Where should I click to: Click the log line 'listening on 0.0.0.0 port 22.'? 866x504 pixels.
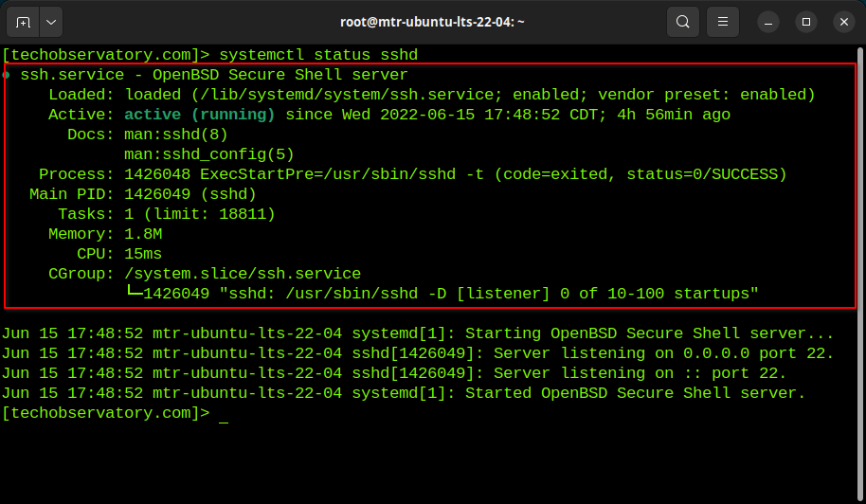coord(697,353)
